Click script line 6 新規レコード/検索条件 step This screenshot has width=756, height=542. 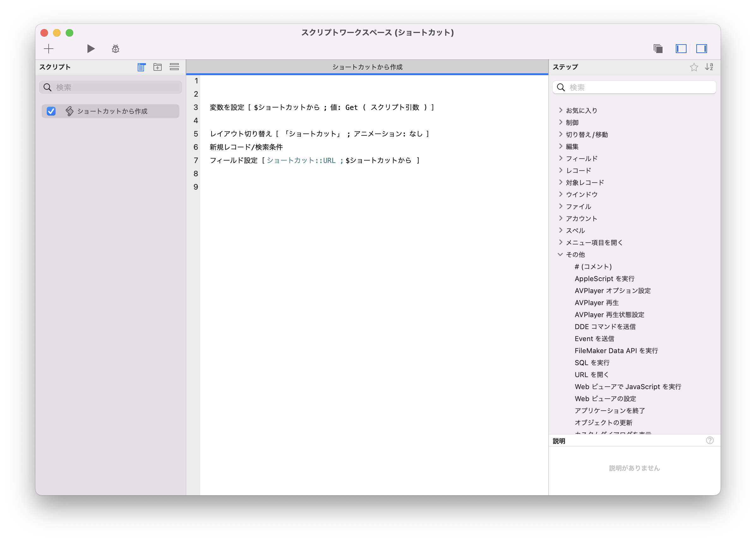[x=246, y=147]
